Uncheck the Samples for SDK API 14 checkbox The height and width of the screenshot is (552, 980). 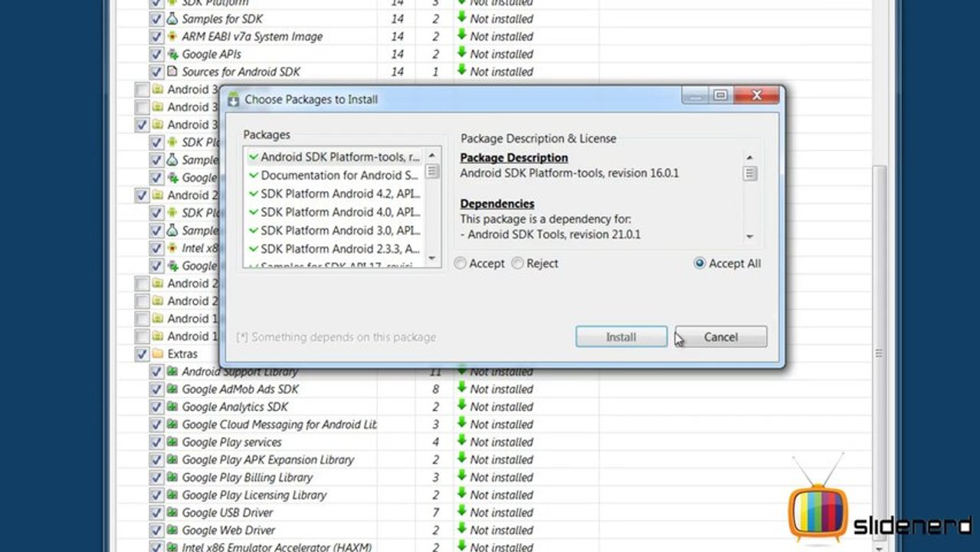[x=156, y=19]
